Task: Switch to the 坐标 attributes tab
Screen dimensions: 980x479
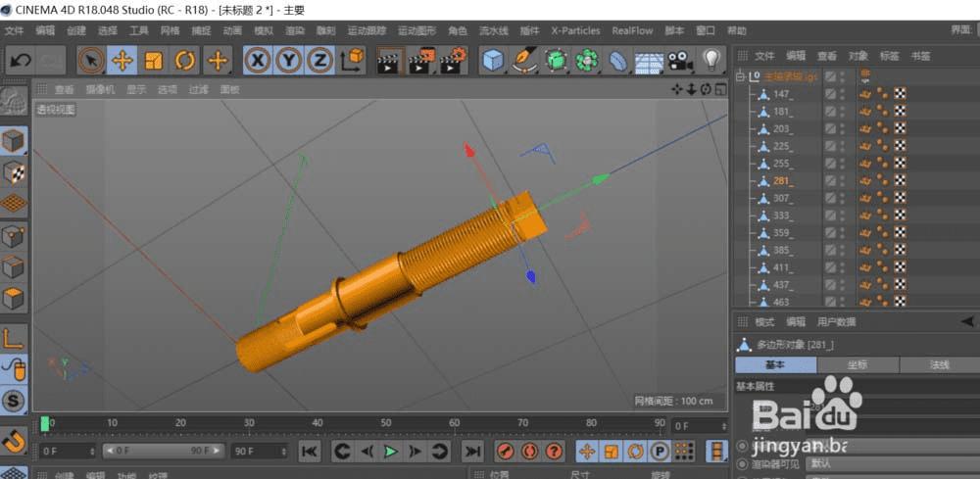Action: pyautogui.click(x=857, y=364)
